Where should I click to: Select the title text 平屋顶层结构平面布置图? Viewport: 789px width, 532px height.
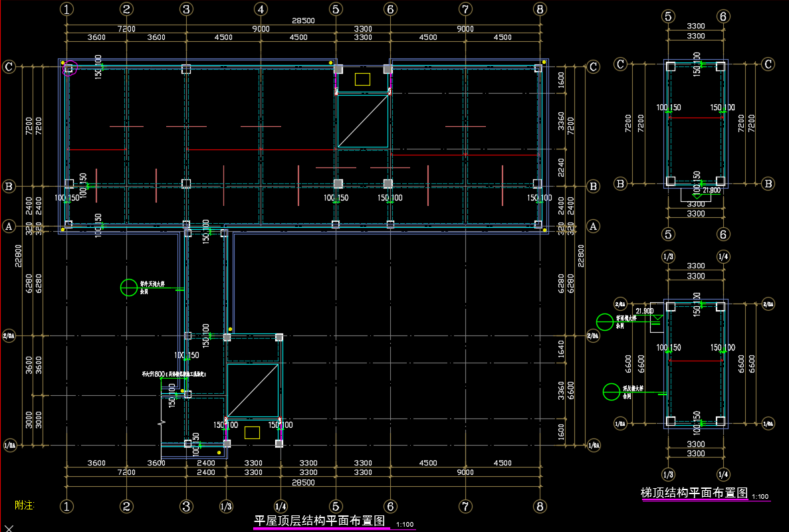(320, 521)
